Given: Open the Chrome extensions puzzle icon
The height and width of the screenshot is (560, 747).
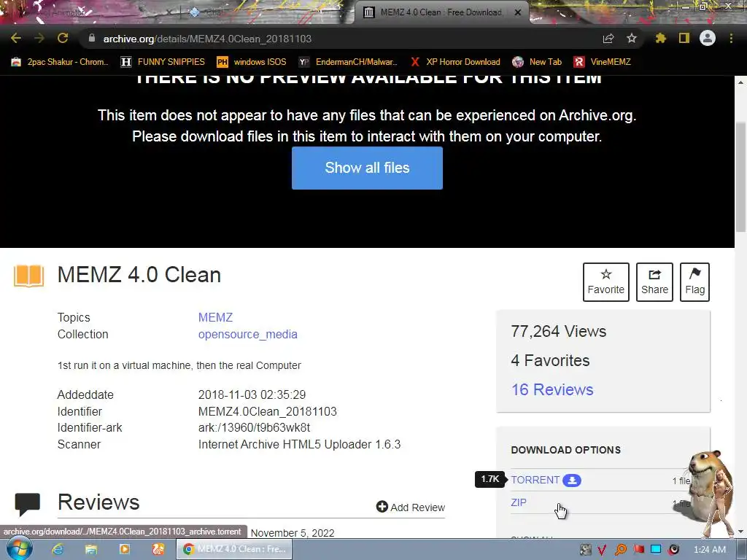Looking at the screenshot, I should tap(661, 39).
